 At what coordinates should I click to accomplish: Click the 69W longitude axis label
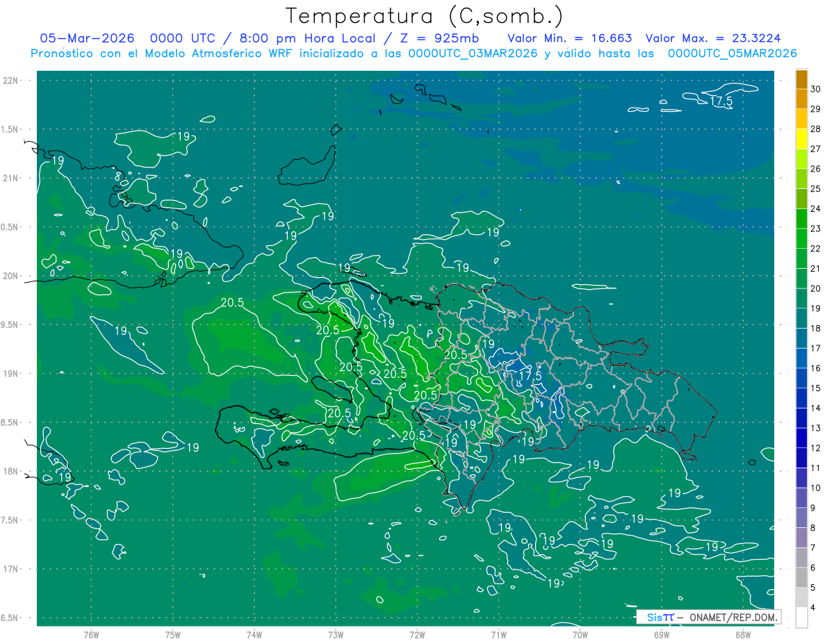[662, 634]
